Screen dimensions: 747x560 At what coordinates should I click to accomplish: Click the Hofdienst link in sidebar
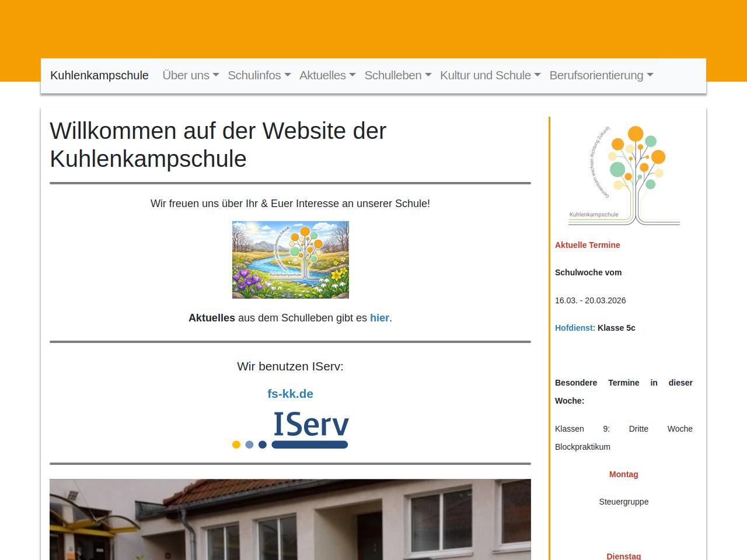coord(574,328)
